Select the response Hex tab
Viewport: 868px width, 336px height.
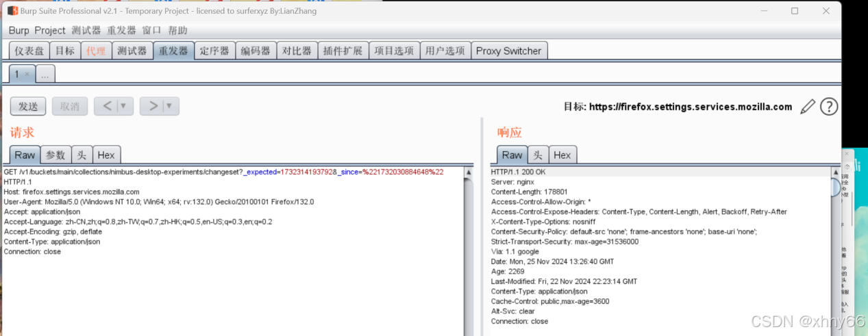tap(562, 155)
